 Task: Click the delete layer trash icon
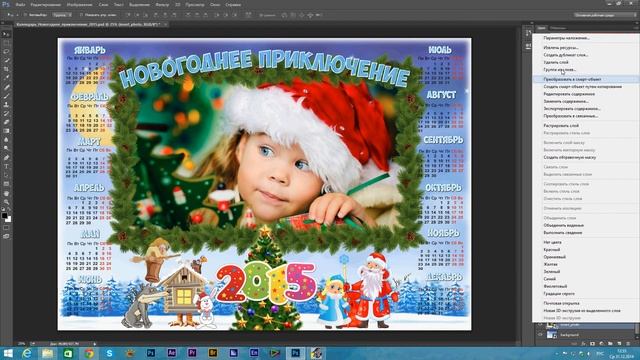coord(628,344)
